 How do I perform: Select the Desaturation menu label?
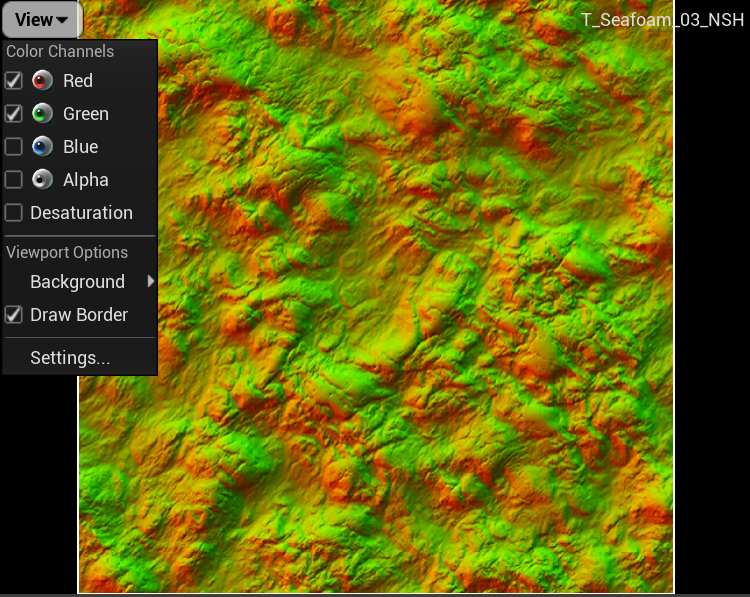[81, 213]
